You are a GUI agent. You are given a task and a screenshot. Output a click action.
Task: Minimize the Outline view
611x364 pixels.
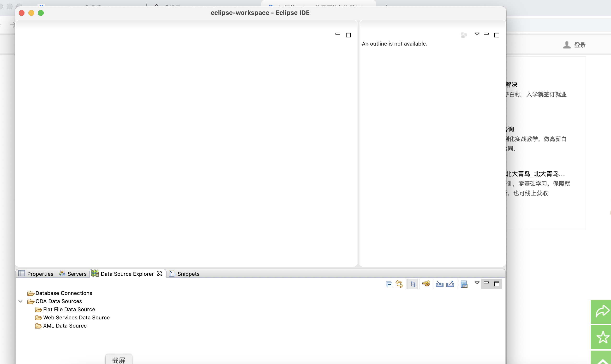click(x=486, y=34)
